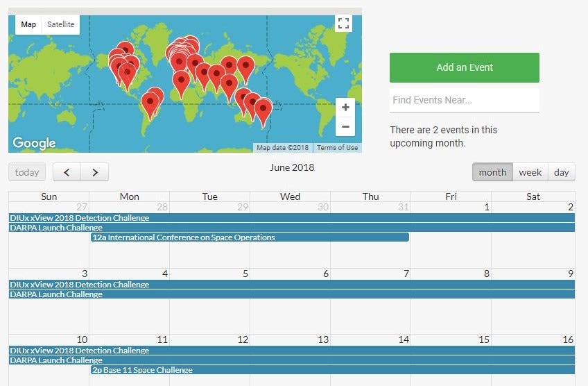Click the Wed column header
This screenshot has height=386, width=588.
pos(290,196)
